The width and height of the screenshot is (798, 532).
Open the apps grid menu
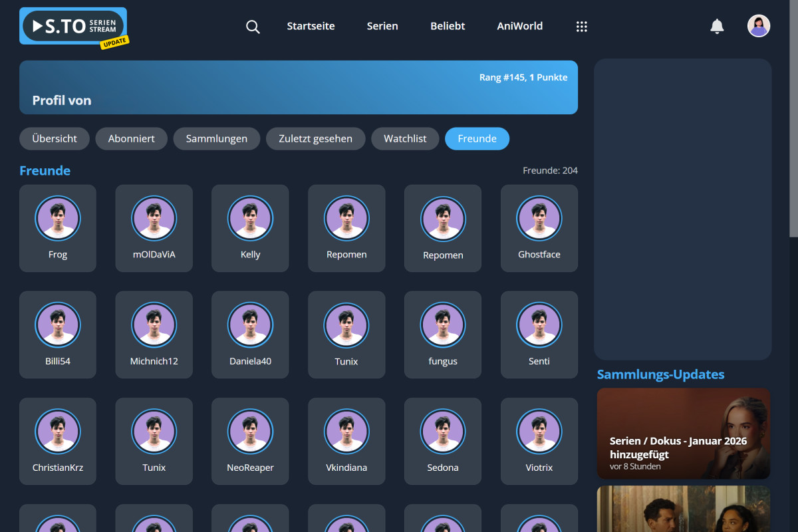pyautogui.click(x=582, y=26)
